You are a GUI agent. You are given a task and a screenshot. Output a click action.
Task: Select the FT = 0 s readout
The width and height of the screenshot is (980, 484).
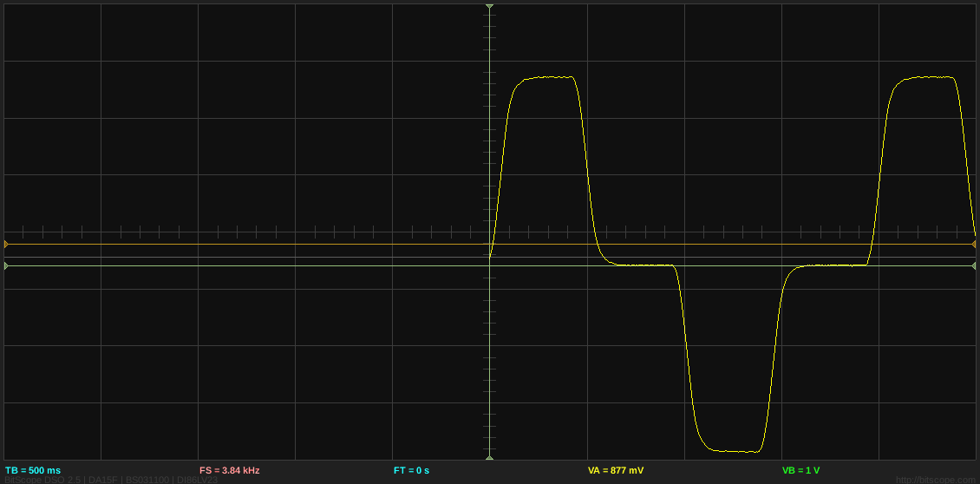[x=411, y=470]
